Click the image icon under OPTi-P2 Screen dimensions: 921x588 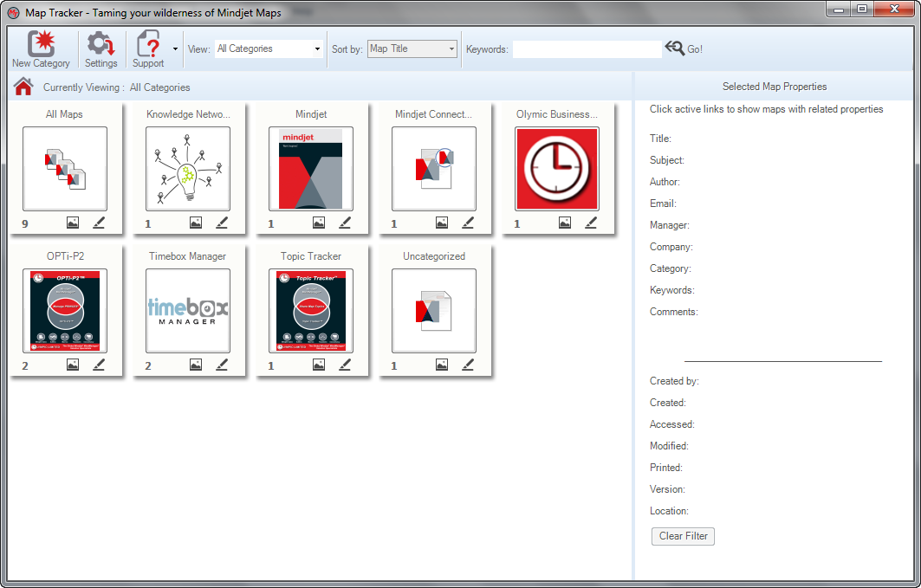[x=73, y=365]
